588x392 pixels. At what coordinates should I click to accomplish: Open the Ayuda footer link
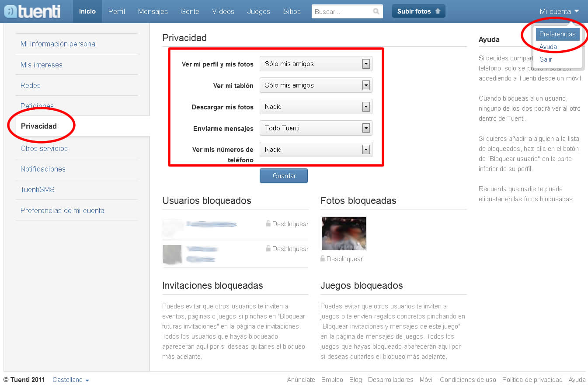point(577,380)
